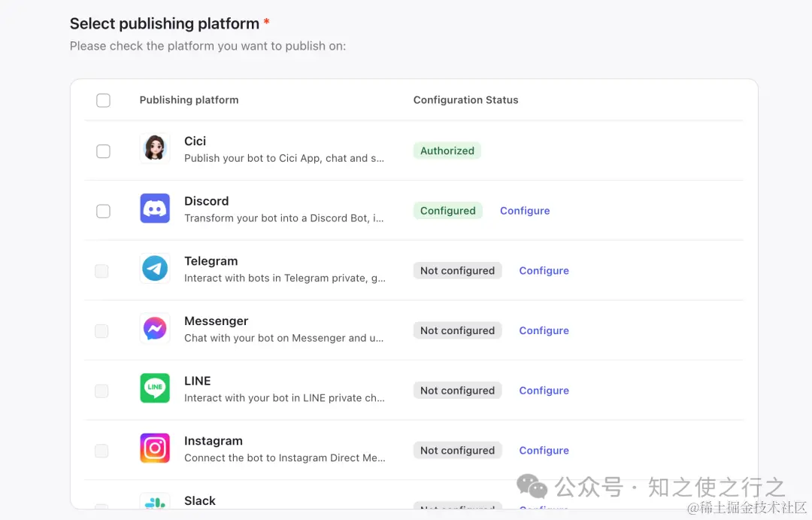
Task: Click the Slack platform name
Action: pos(200,501)
